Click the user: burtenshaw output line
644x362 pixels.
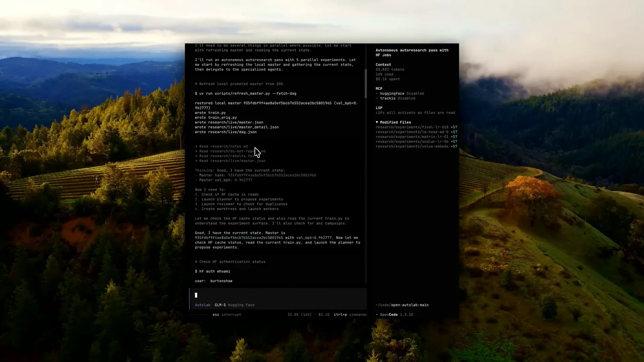click(x=214, y=281)
